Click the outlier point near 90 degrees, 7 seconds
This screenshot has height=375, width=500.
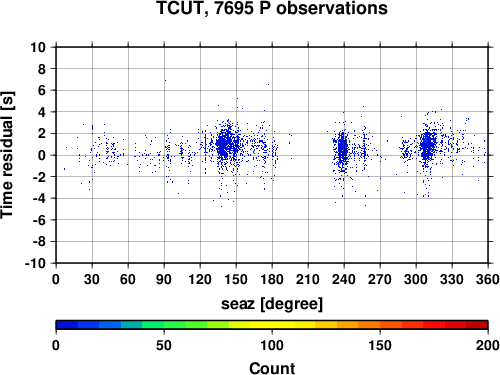[165, 80]
